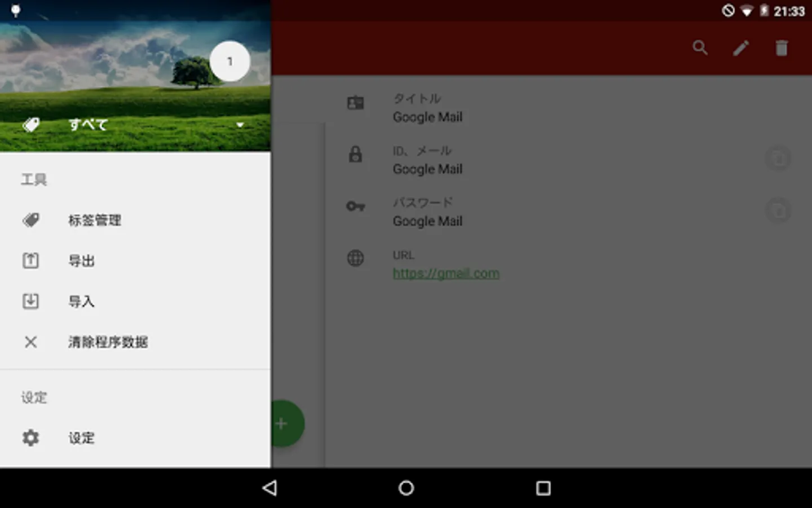Click the Wi-Fi status bar icon
The height and width of the screenshot is (508, 812).
click(747, 11)
